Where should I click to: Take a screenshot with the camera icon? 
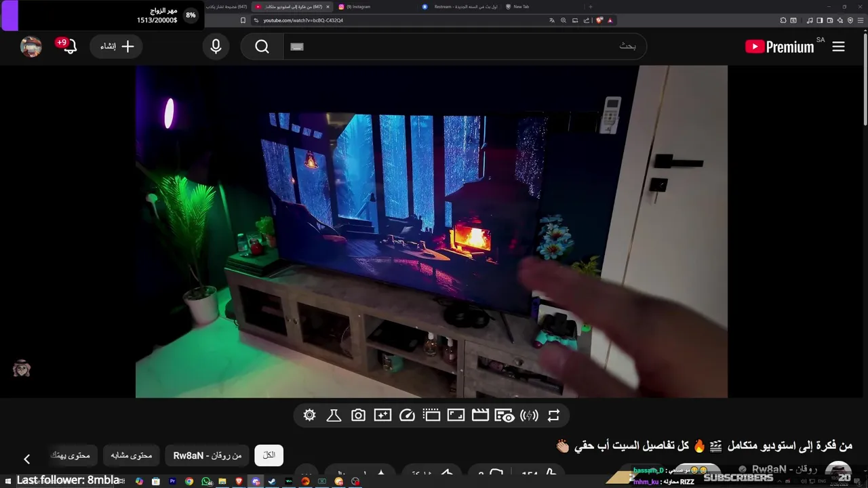pyautogui.click(x=358, y=415)
